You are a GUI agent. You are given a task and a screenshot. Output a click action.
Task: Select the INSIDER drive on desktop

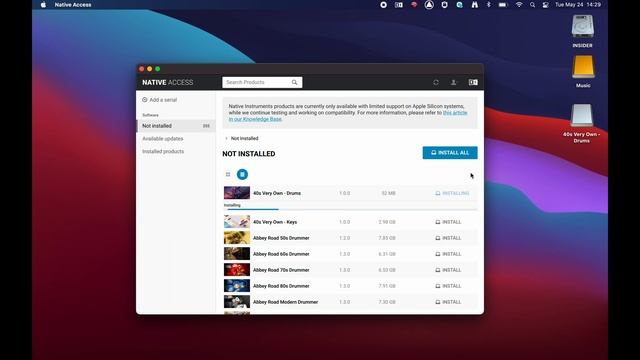point(582,31)
